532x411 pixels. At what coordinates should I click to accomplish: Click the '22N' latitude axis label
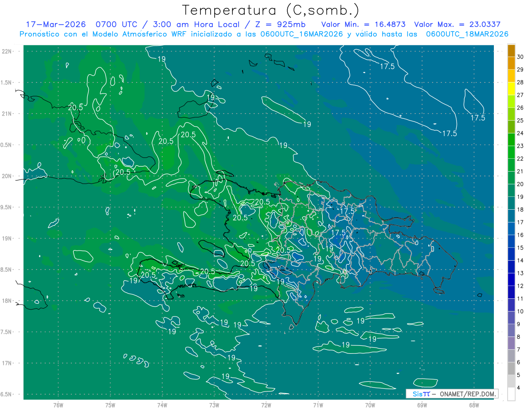tap(8, 51)
